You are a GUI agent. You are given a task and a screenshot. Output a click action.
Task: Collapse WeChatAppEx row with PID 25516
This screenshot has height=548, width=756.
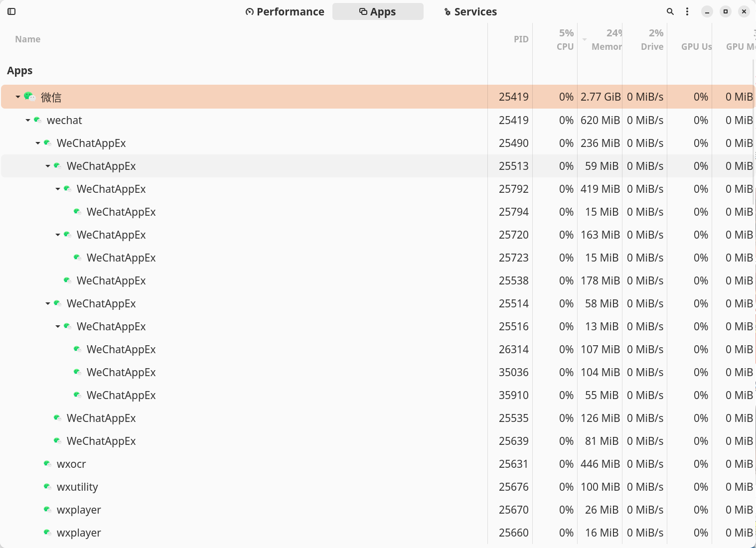pos(58,326)
